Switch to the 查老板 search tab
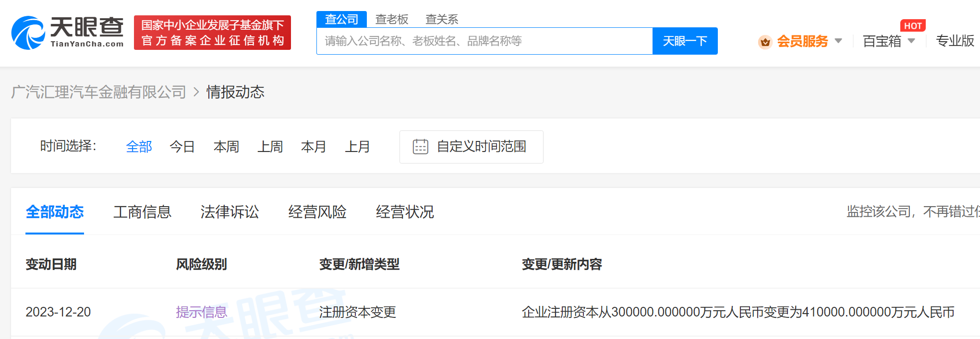This screenshot has height=339, width=980. pyautogui.click(x=391, y=19)
